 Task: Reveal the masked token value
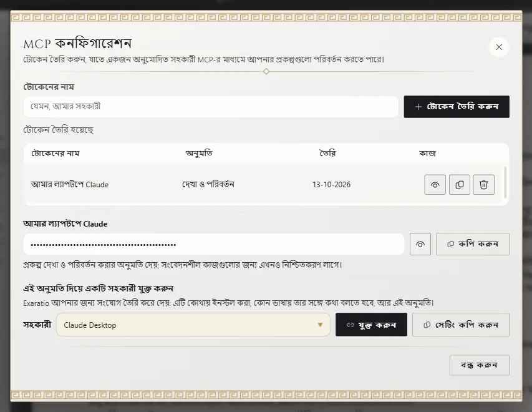tap(420, 244)
